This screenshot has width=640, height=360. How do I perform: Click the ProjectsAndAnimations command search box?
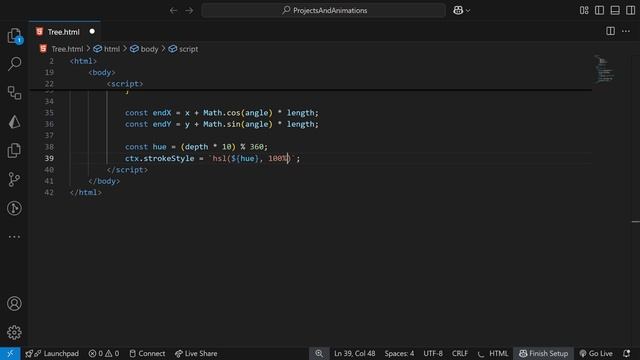tap(323, 11)
